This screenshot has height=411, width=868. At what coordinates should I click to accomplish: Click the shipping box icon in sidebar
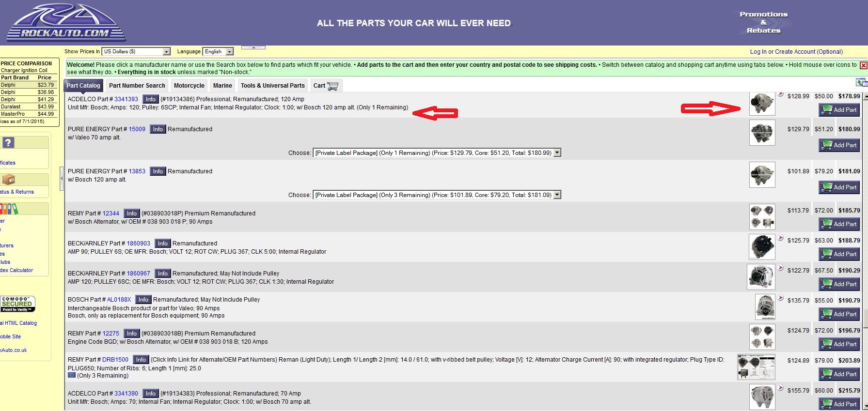pyautogui.click(x=8, y=180)
